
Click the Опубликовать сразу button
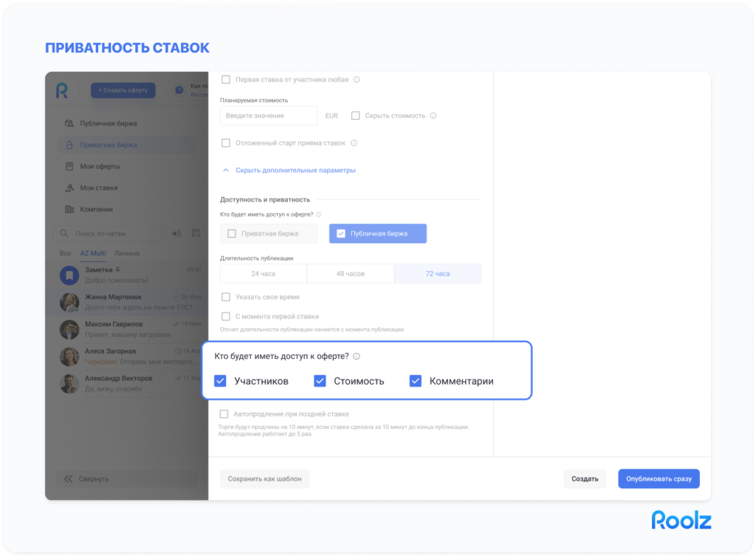pyautogui.click(x=657, y=478)
